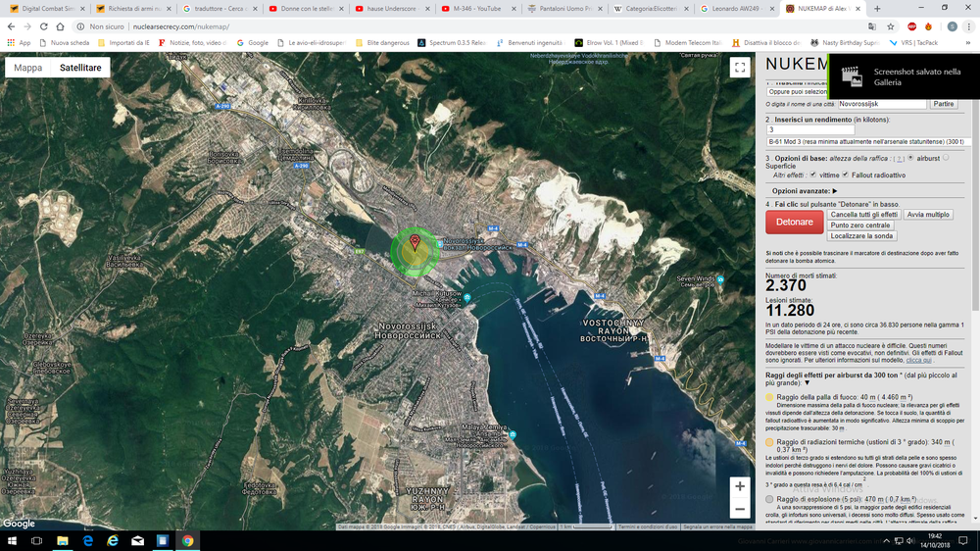Image resolution: width=980 pixels, height=551 pixels.
Task: Click the Michail Kutuzow cruiser map marker
Action: 467,299
